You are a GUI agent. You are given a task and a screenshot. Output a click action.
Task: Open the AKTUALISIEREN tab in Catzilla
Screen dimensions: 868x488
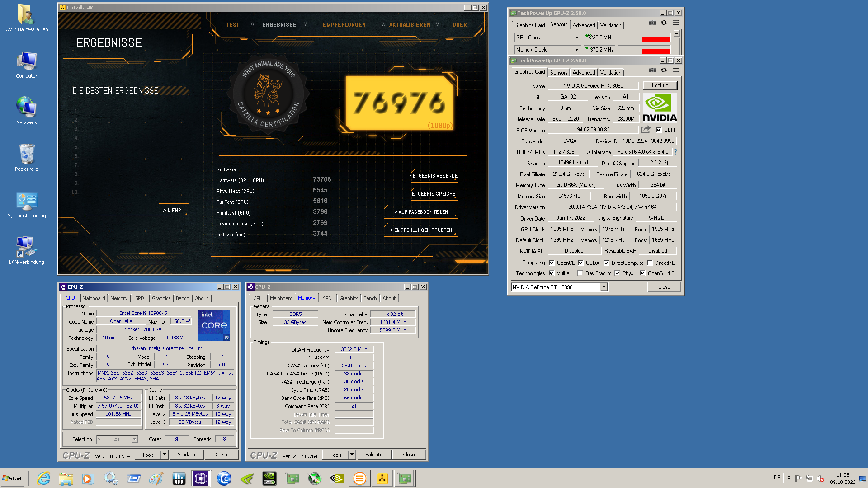coord(410,25)
